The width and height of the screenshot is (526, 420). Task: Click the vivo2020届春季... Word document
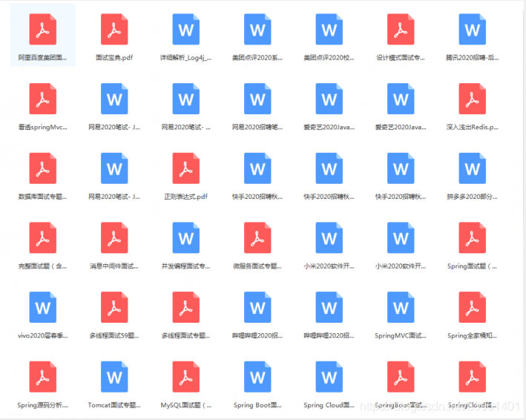pyautogui.click(x=42, y=307)
